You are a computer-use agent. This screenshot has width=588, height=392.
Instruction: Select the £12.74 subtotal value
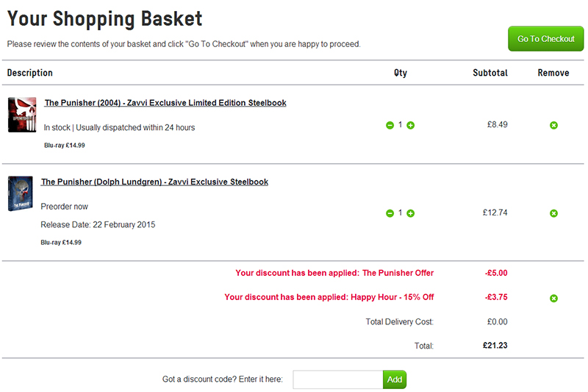[x=495, y=213]
